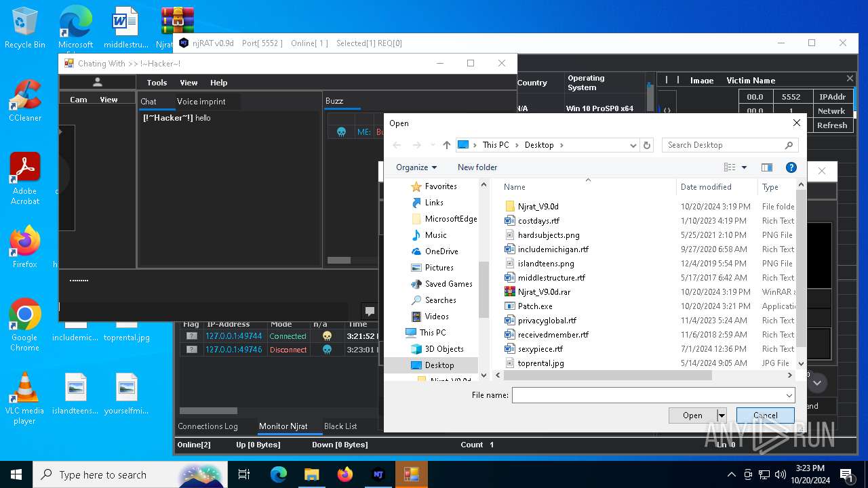Click round down-arrow button in njRAT right panel
The height and width of the screenshot is (488, 868).
[817, 383]
